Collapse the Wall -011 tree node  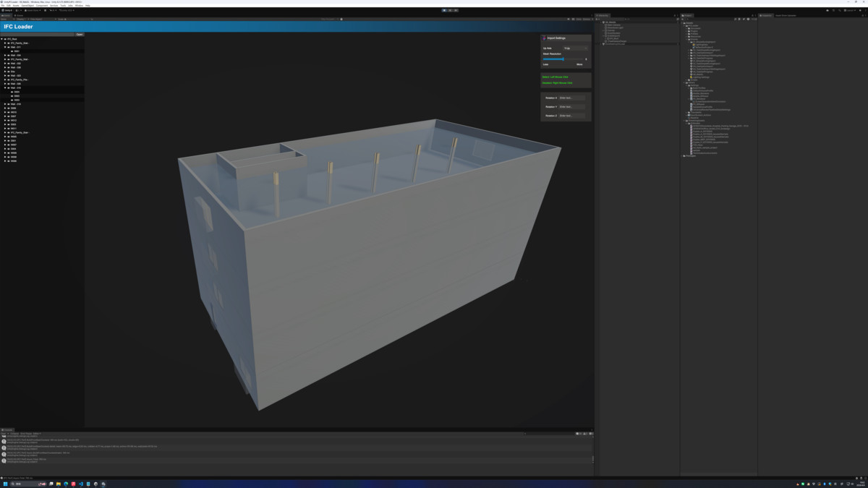pyautogui.click(x=6, y=47)
